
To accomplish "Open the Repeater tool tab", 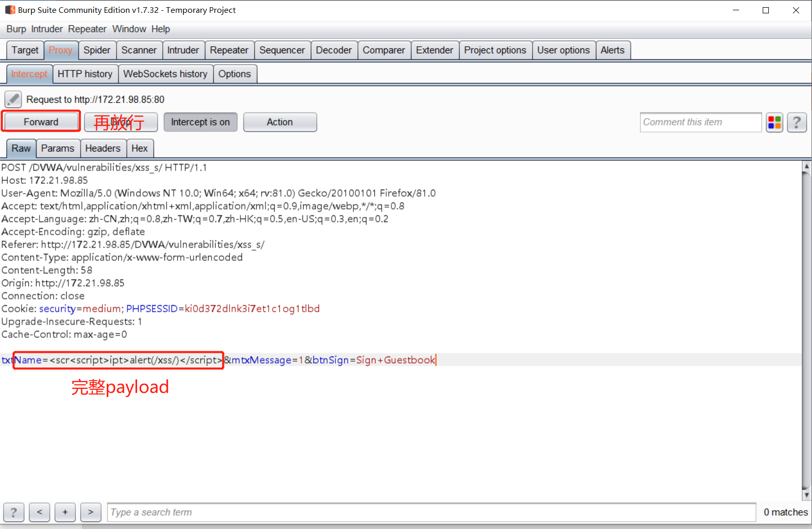I will [x=229, y=50].
